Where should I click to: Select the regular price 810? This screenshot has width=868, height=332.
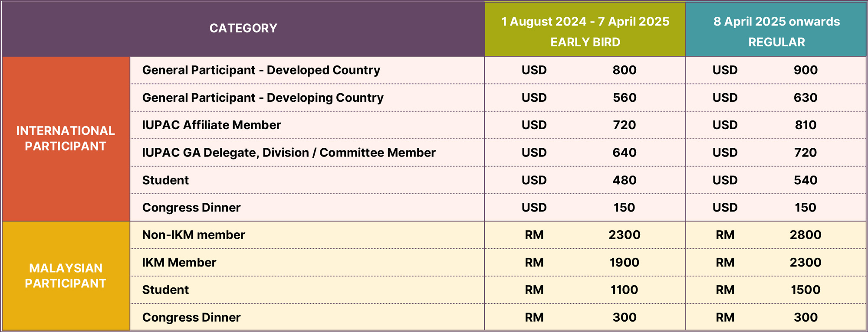point(806,125)
